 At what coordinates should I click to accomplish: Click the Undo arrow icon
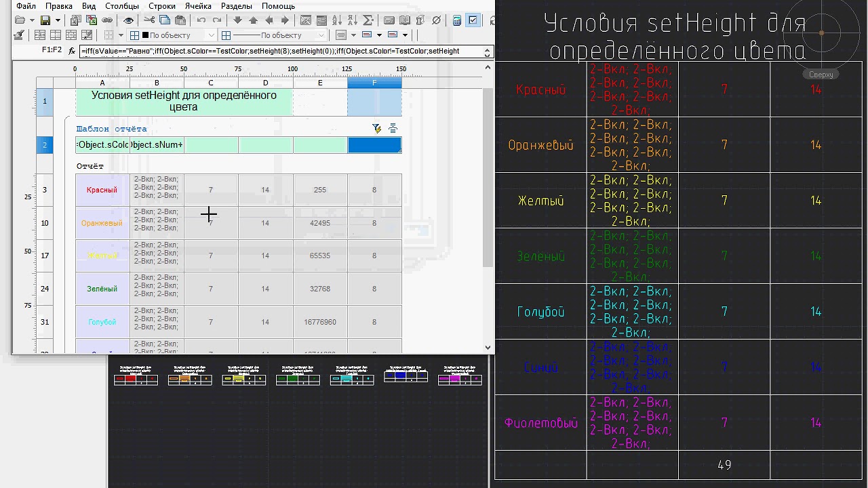201,20
